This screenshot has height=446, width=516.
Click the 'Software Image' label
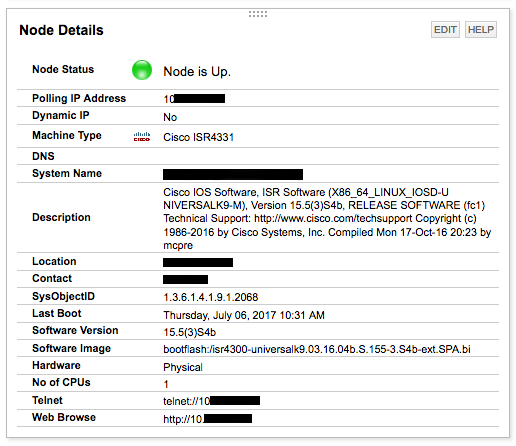pyautogui.click(x=71, y=348)
